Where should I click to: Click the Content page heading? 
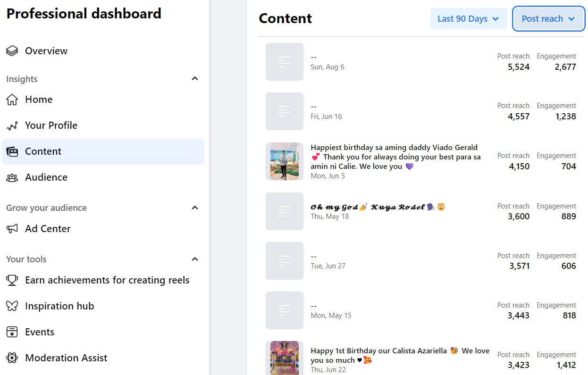[x=286, y=18]
